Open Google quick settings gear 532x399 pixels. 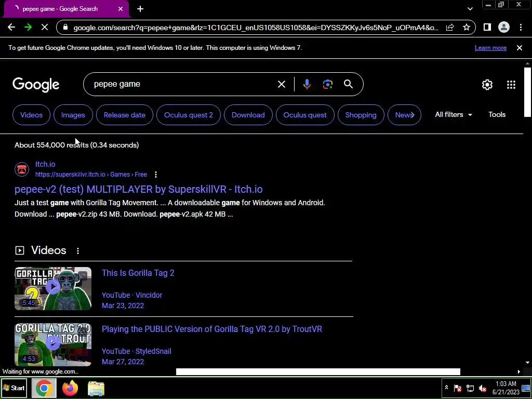[x=487, y=85]
